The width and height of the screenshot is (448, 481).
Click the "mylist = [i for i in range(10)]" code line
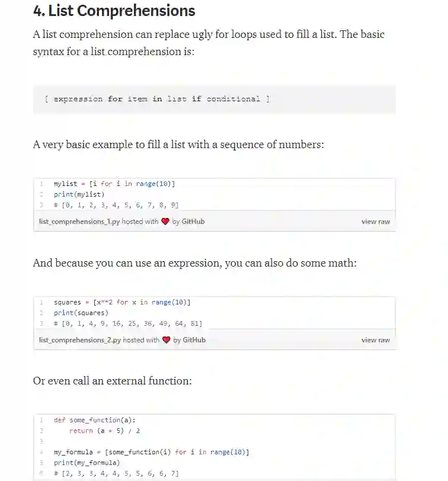(114, 184)
